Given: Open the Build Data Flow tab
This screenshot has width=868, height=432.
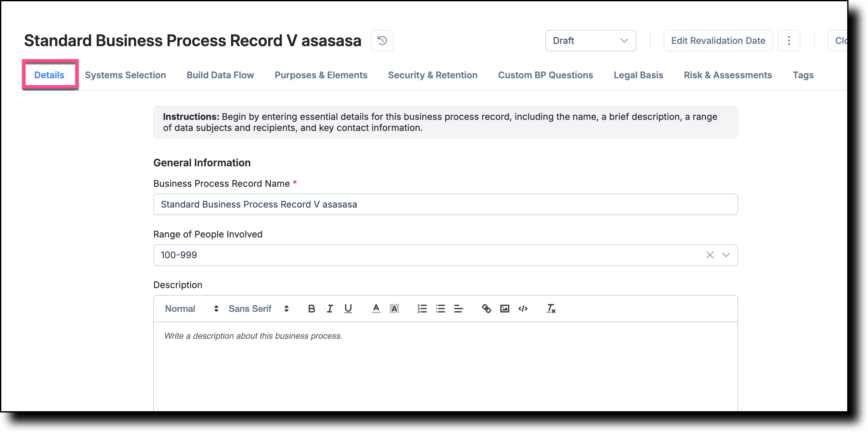Looking at the screenshot, I should (220, 75).
